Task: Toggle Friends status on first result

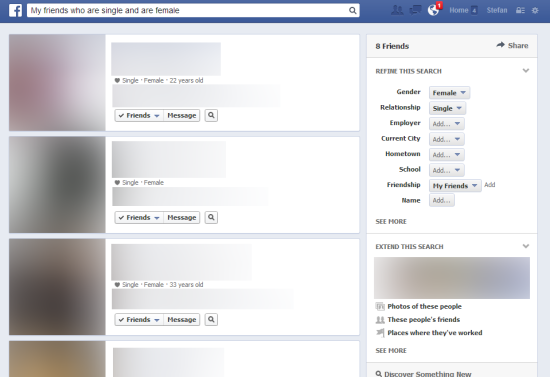Action: (x=139, y=115)
